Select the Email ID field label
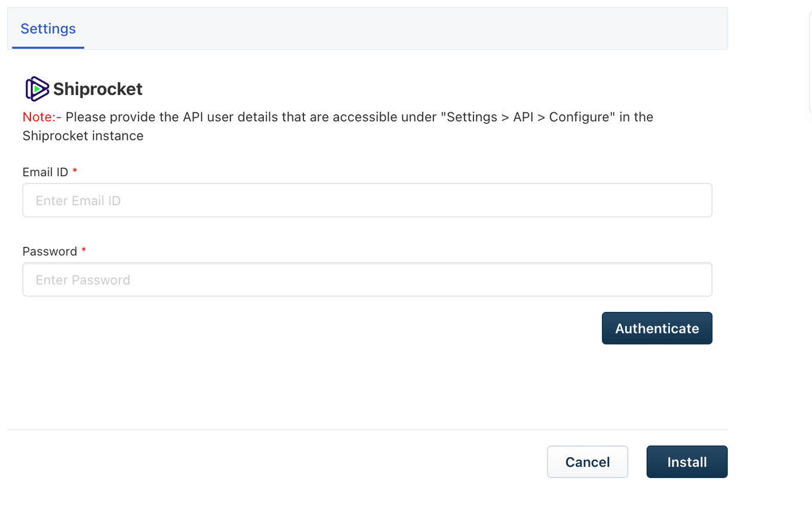 point(45,172)
